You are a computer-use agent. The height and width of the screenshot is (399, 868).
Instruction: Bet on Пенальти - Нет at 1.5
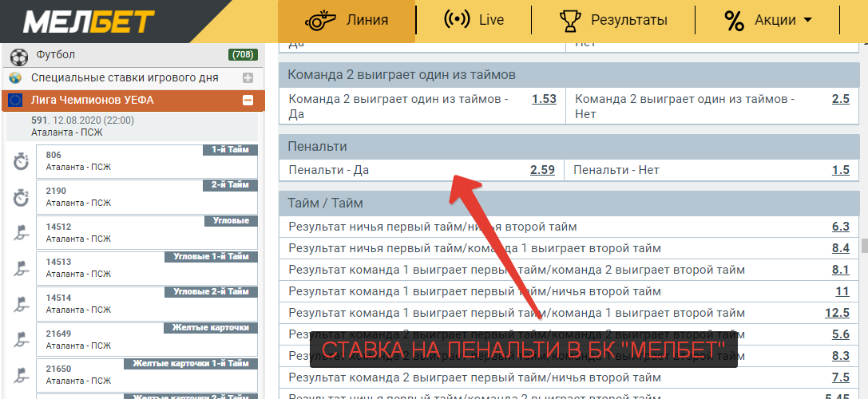click(840, 170)
